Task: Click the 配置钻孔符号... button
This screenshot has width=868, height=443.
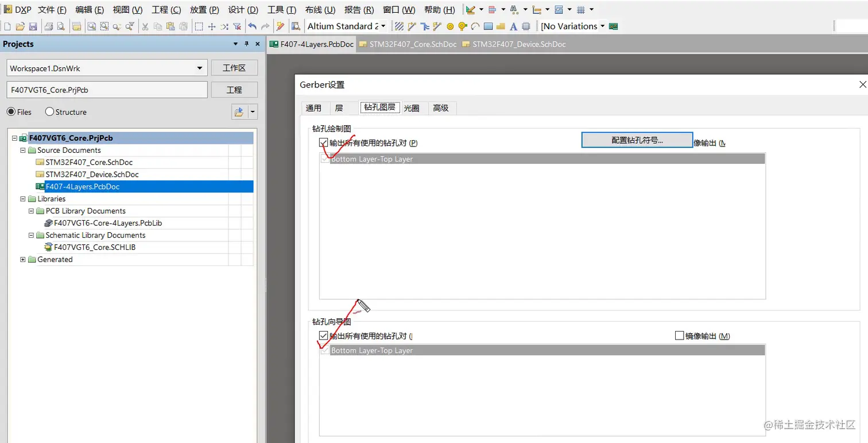Action: [637, 140]
